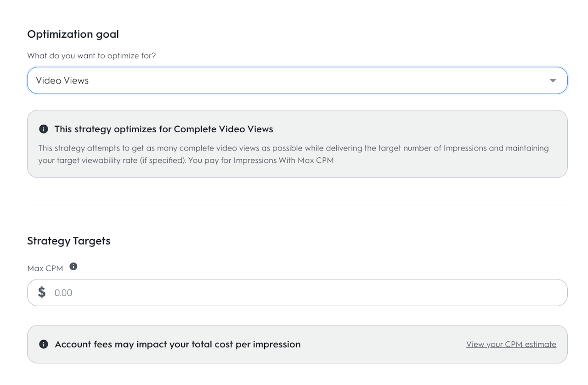The image size is (588, 385).
Task: Click the "Max CPM" field label
Action: tap(45, 268)
